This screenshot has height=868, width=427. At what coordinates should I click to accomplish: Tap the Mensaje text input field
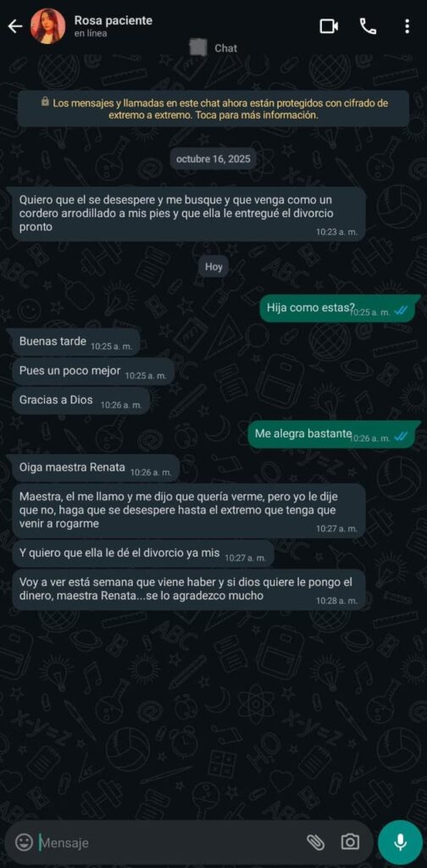pos(166,843)
